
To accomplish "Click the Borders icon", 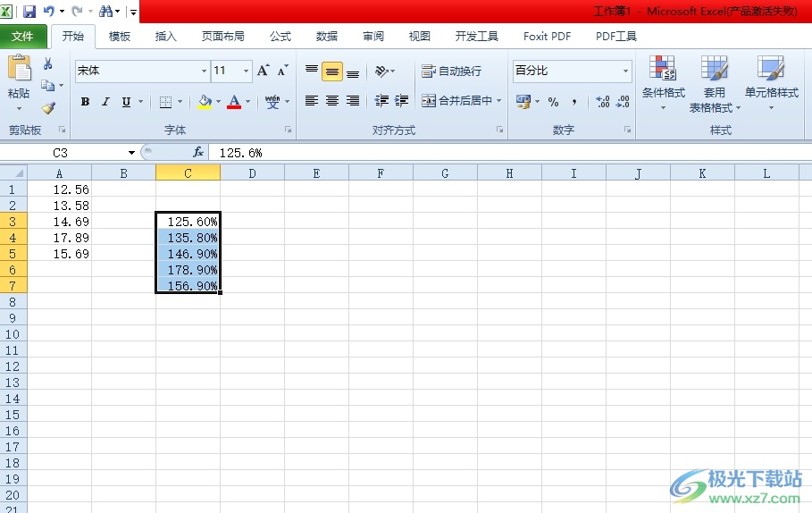I will (x=166, y=102).
